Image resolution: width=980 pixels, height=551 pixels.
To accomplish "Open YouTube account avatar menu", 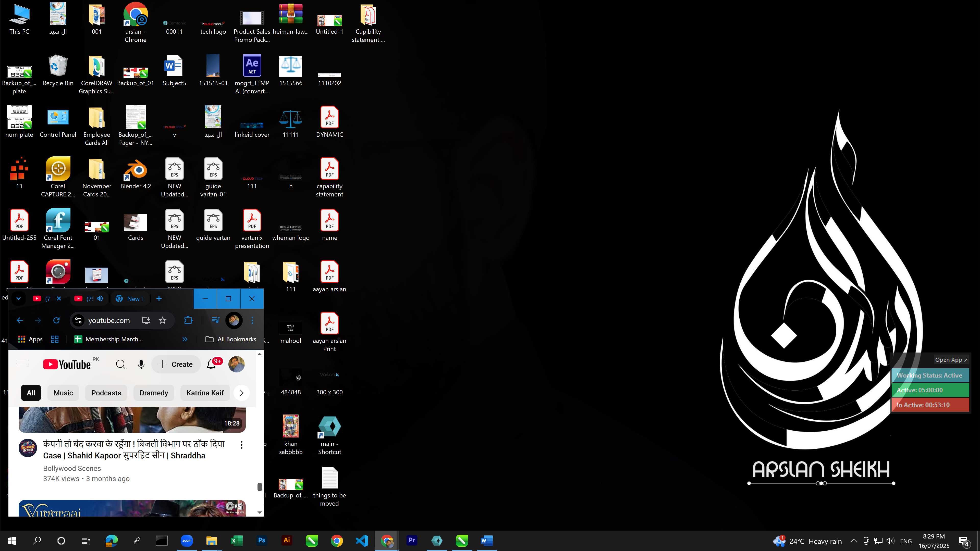I will 236,364.
